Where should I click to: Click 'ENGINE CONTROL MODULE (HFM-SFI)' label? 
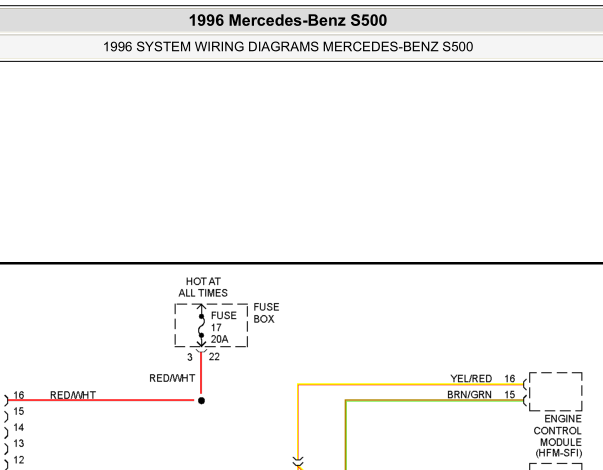tap(558, 436)
